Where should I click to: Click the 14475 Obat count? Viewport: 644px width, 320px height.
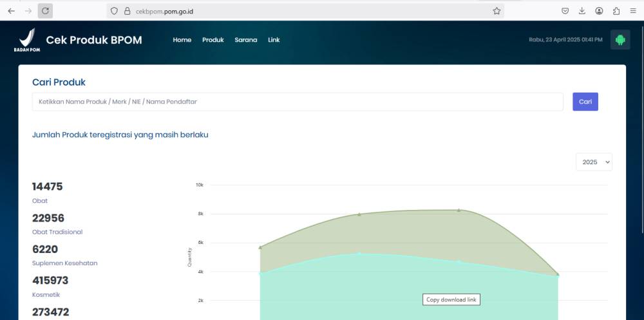(47, 187)
